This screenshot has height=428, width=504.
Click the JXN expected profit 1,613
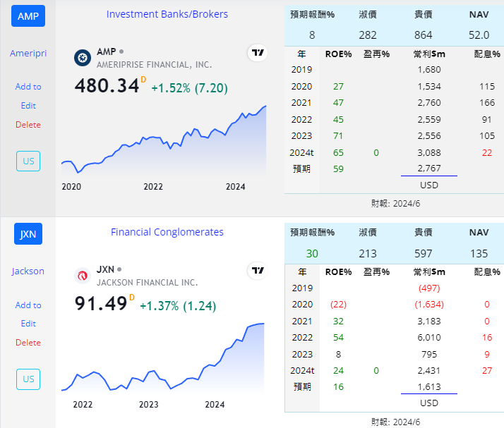429,387
